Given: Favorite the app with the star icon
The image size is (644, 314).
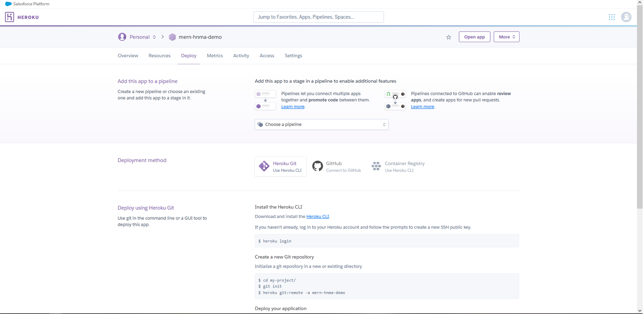Looking at the screenshot, I should pos(448,37).
